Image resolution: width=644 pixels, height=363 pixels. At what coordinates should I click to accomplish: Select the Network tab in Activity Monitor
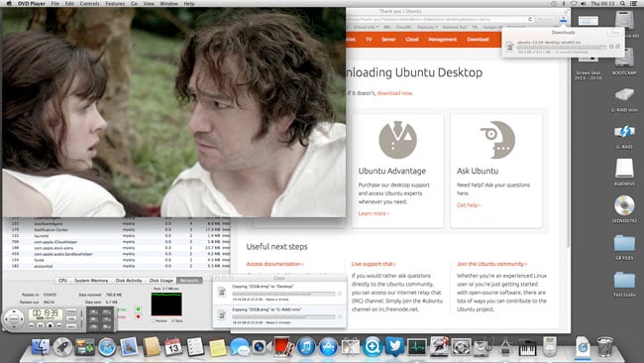coord(189,281)
